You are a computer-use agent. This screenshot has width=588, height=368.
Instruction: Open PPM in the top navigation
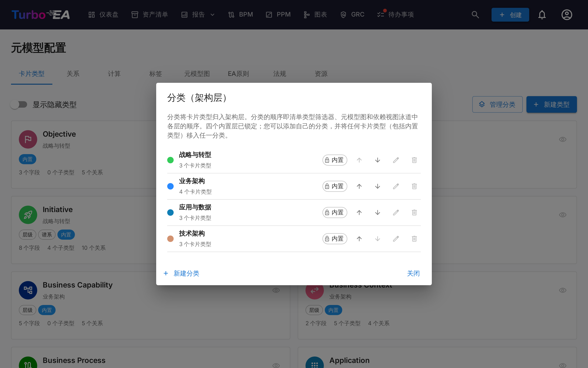[278, 14]
